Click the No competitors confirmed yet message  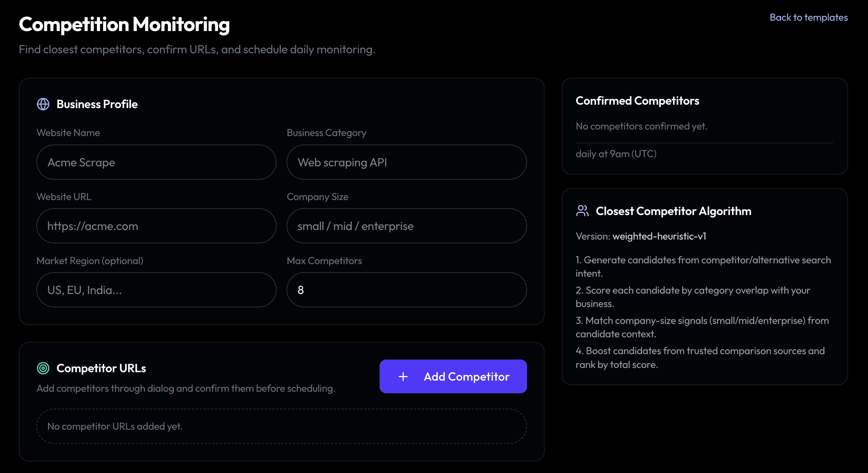pyautogui.click(x=642, y=126)
